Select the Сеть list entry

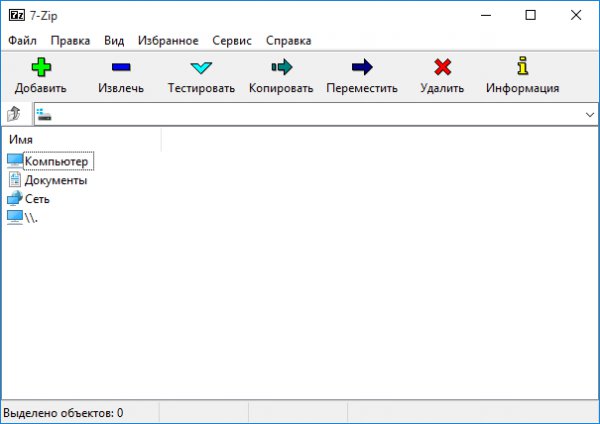pyautogui.click(x=37, y=199)
